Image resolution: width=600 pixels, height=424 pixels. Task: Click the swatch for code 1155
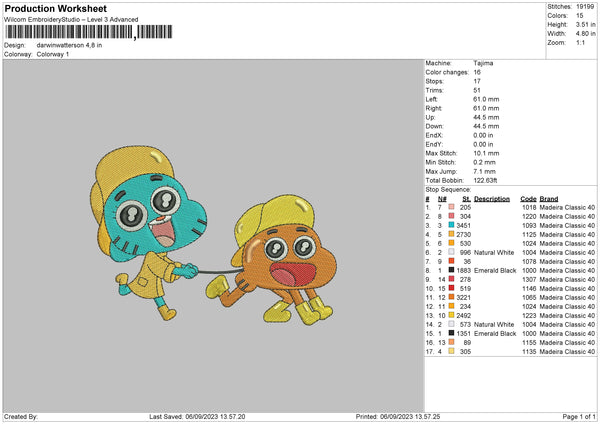pyautogui.click(x=452, y=342)
